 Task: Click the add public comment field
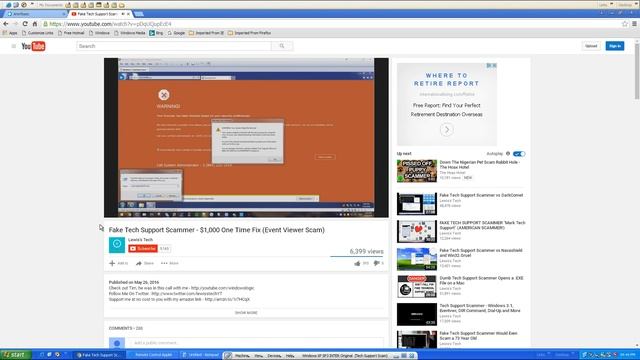pos(257,343)
